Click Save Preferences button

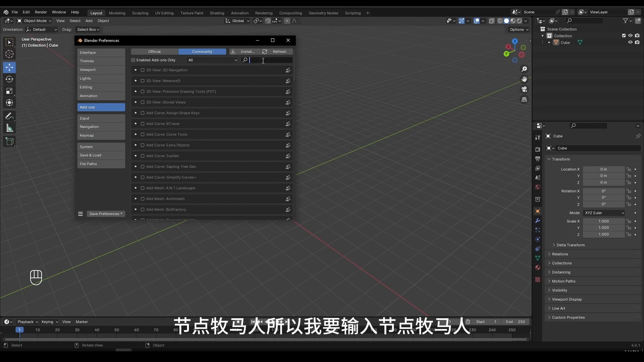[106, 214]
